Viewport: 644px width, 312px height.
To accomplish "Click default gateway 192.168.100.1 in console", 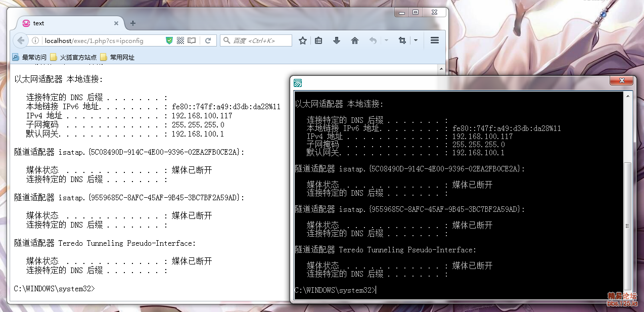I will pyautogui.click(x=478, y=153).
